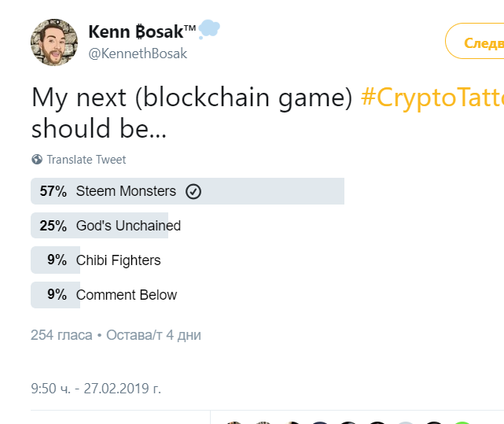504x424 pixels.
Task: Open the #CryptoTattoo hashtag link
Action: [x=432, y=98]
